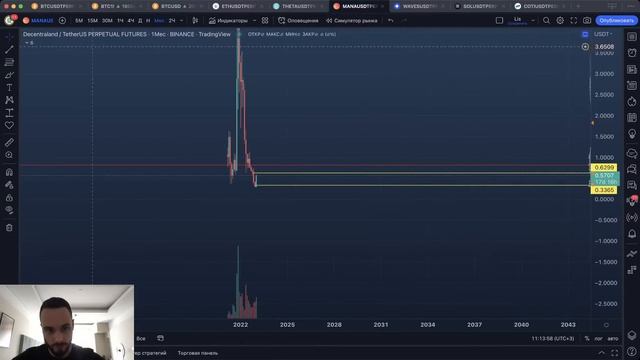Toggle hide all drawings eye icon
This screenshot has width=640, height=360.
point(9,210)
